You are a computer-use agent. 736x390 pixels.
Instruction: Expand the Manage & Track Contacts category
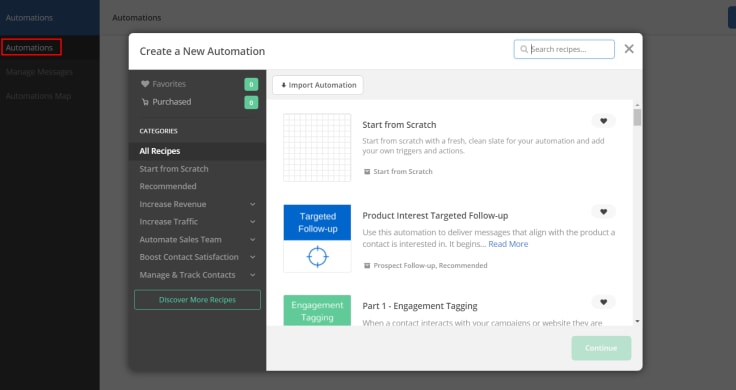[x=253, y=275]
